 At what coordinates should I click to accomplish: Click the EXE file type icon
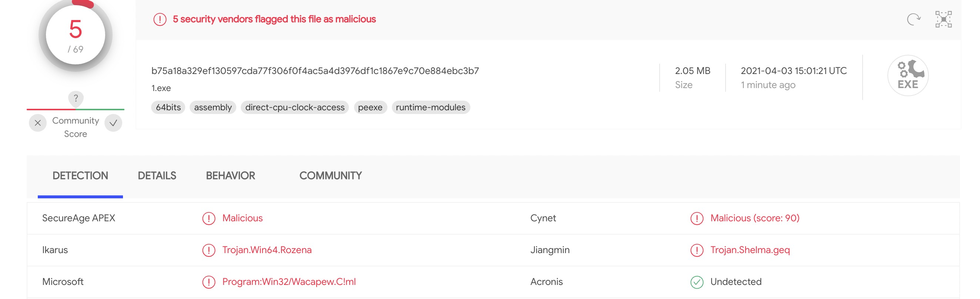pos(907,75)
